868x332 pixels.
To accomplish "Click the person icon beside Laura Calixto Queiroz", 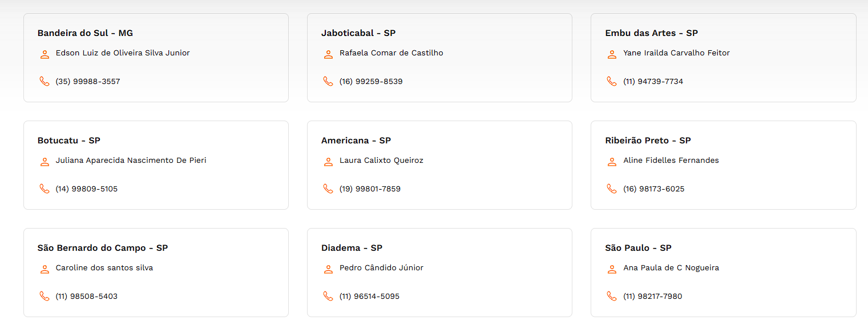I will (x=328, y=162).
